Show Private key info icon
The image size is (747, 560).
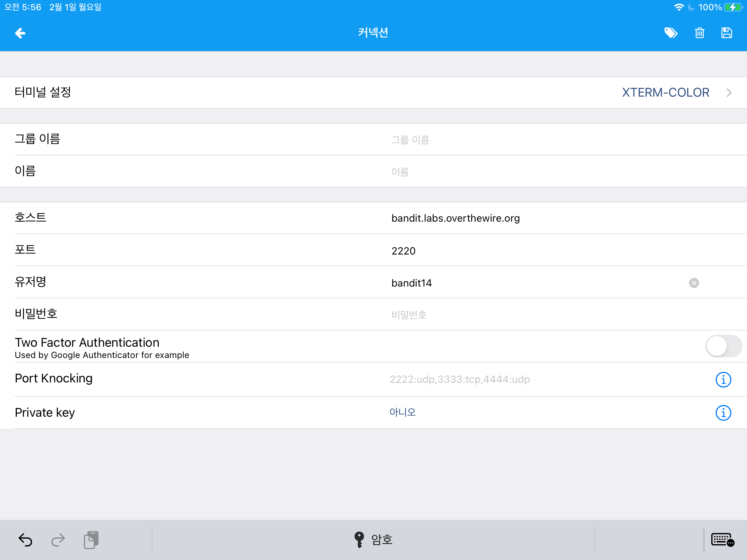pyautogui.click(x=723, y=413)
